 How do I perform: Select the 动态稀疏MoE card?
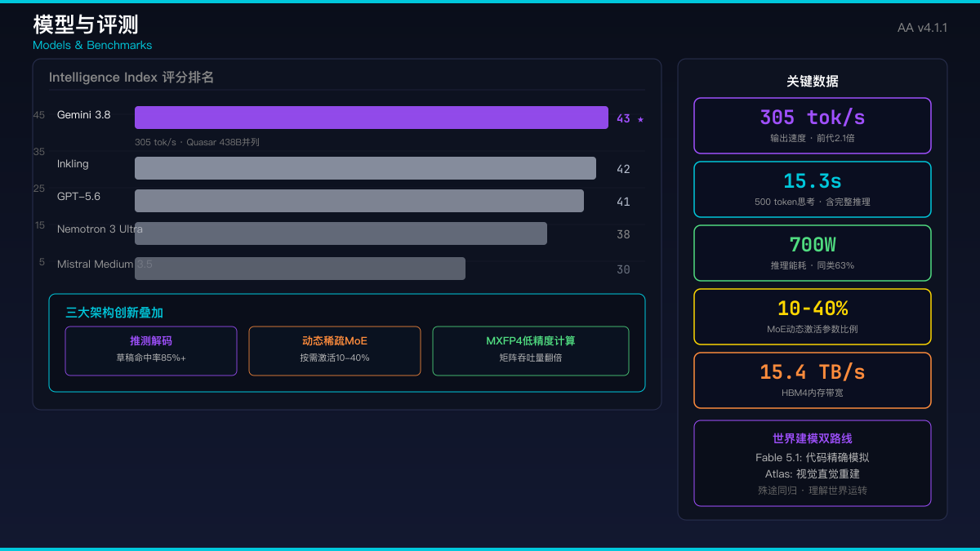click(x=335, y=351)
